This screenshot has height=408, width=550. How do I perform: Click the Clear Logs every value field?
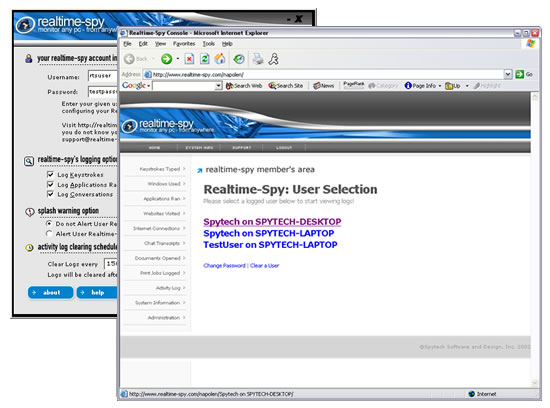[111, 263]
